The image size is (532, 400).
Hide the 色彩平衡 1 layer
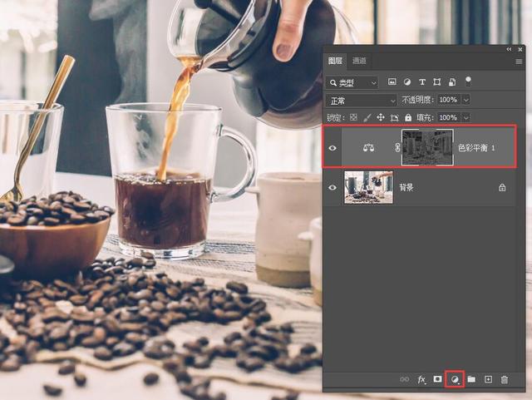(332, 148)
